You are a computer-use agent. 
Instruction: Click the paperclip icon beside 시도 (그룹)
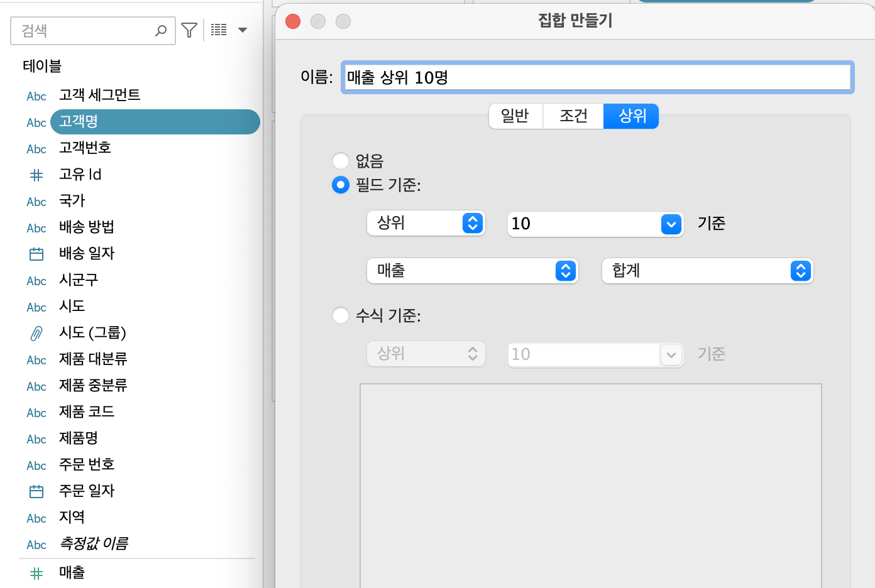click(x=36, y=334)
